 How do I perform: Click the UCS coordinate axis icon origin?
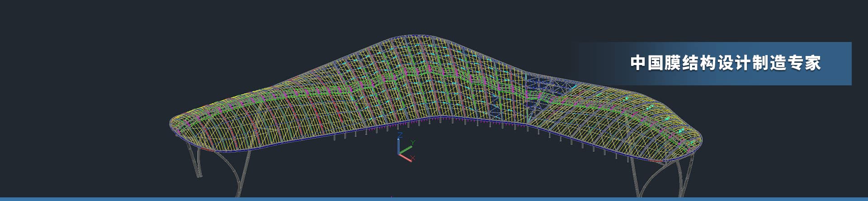click(x=399, y=154)
